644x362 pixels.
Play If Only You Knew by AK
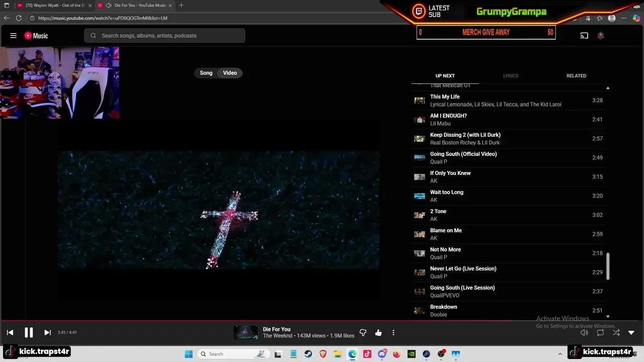pos(509,176)
